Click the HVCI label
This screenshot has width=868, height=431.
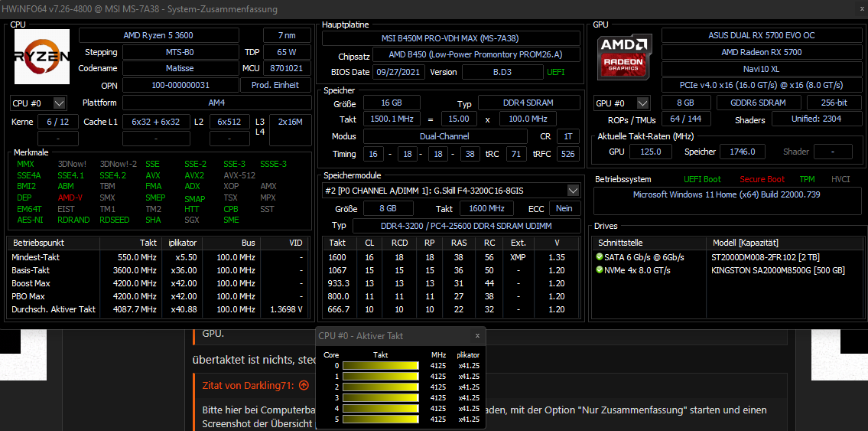[840, 179]
